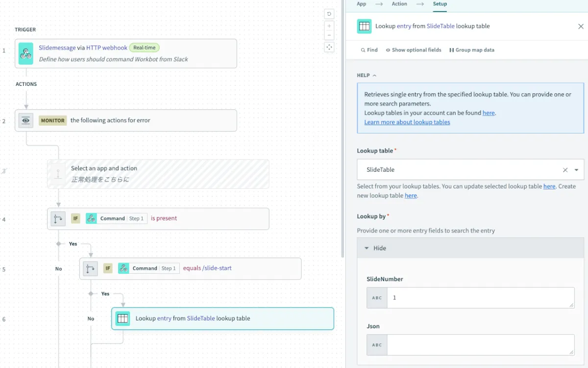The height and width of the screenshot is (368, 588).
Task: Zoom out the recipe canvas
Action: click(329, 35)
